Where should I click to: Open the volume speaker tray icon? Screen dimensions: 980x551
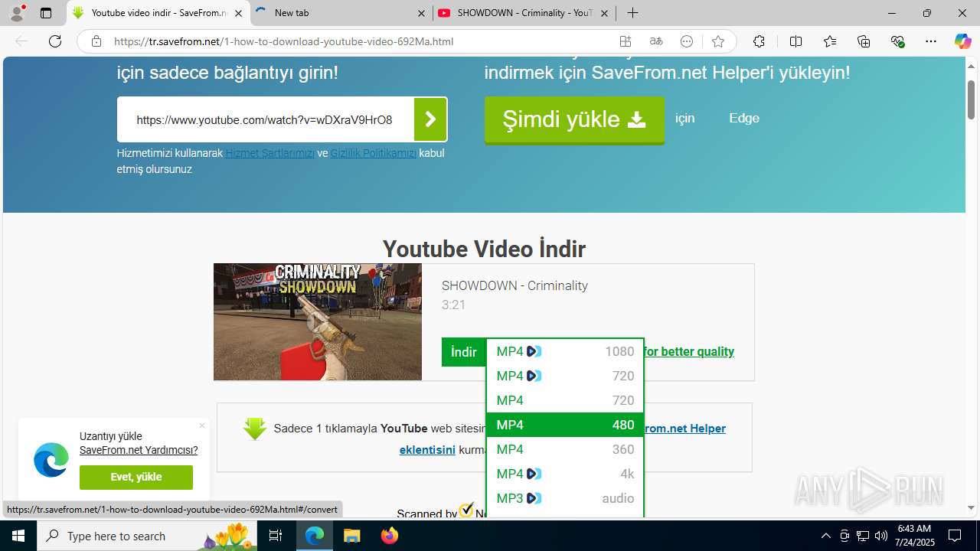click(x=881, y=536)
